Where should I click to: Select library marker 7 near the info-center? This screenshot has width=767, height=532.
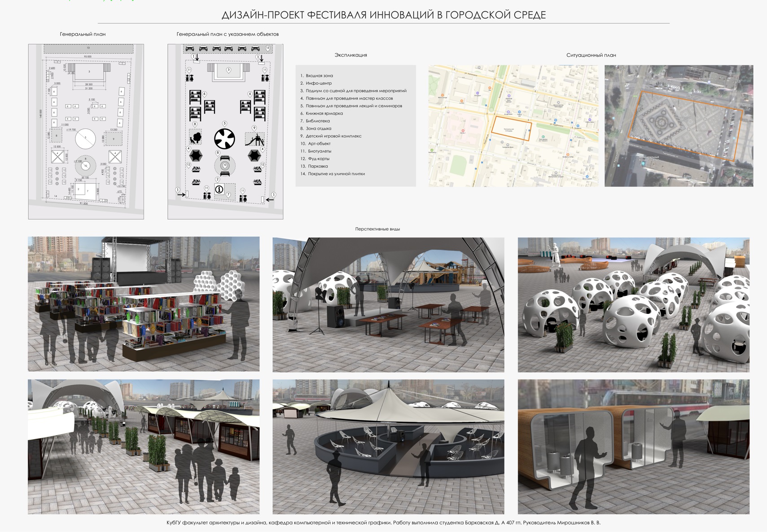tap(228, 195)
